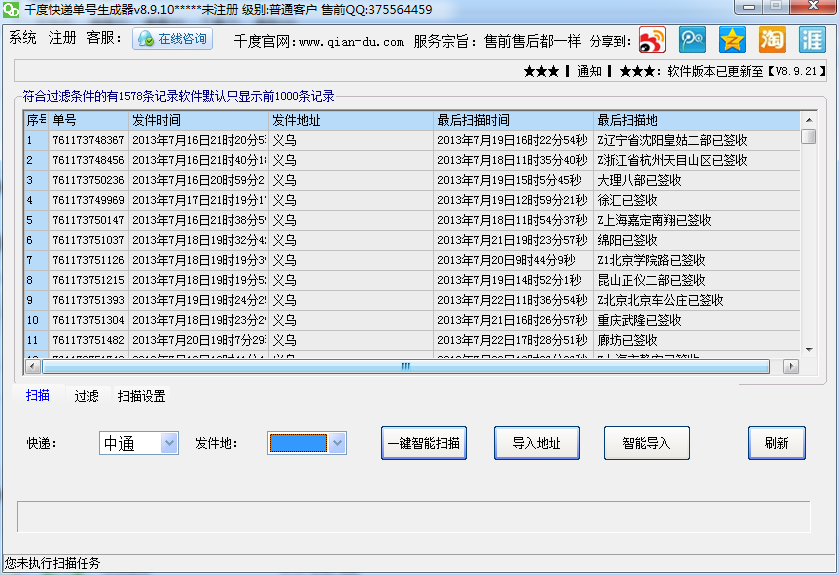Select the 扫描 tab
839x575 pixels.
(x=38, y=396)
